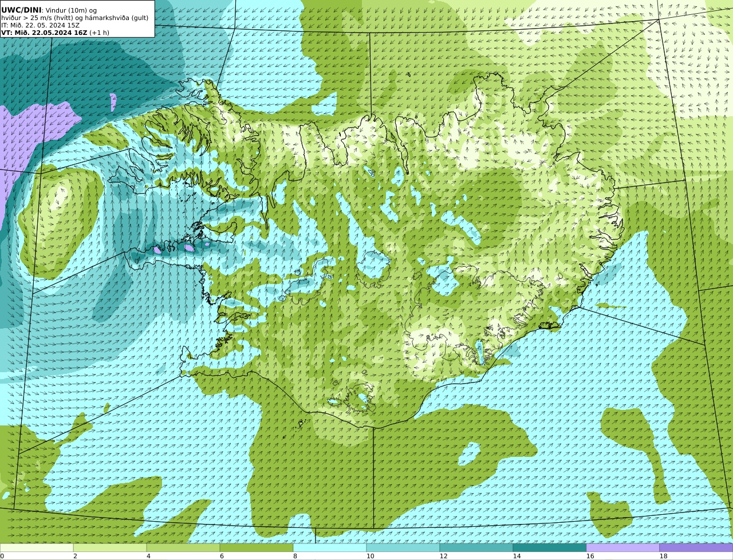The width and height of the screenshot is (733, 560).
Task: Click the dark teal 14–16 m/s legend swatch
Action: point(550,547)
